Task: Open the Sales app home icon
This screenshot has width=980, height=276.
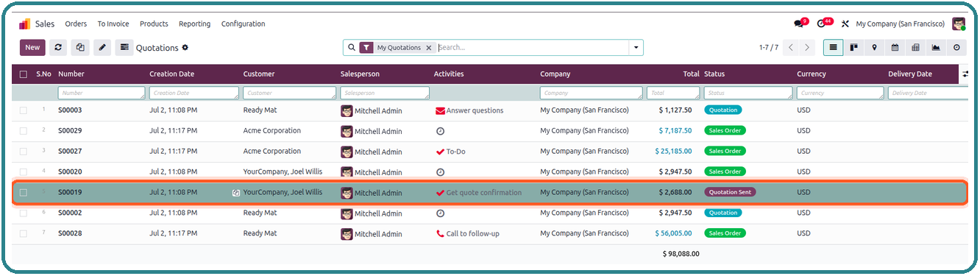Action: click(26, 24)
